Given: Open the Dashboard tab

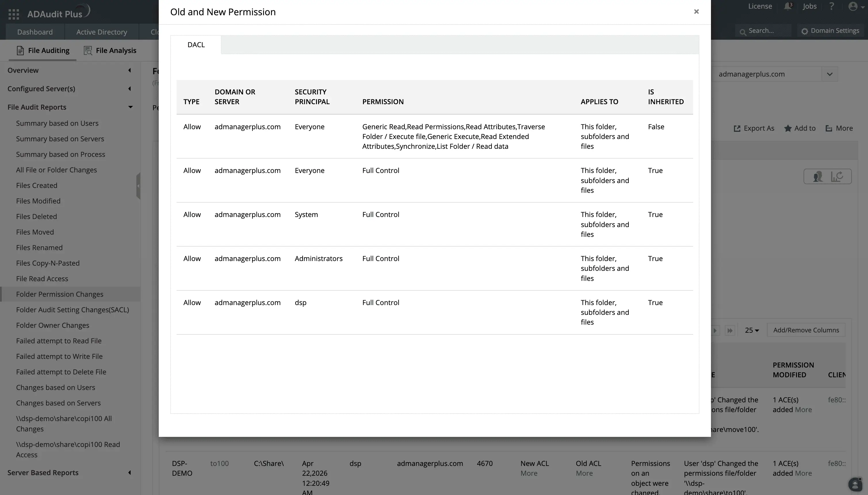Looking at the screenshot, I should pyautogui.click(x=35, y=32).
